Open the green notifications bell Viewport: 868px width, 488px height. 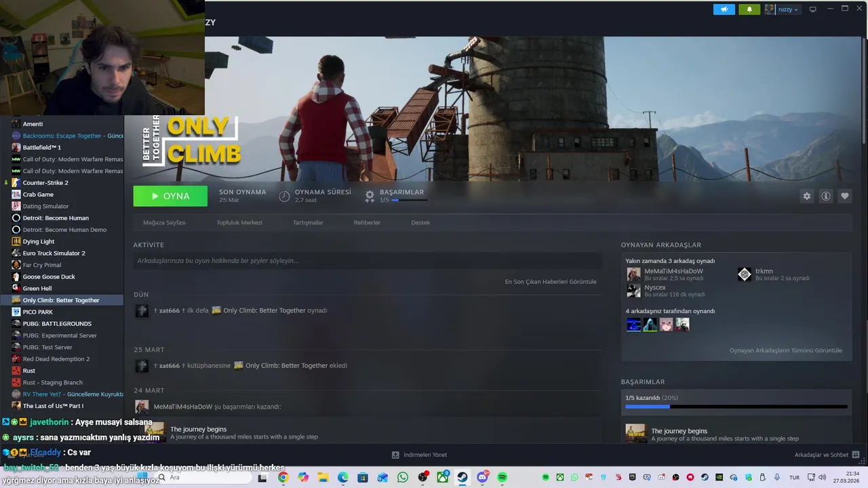tap(749, 9)
